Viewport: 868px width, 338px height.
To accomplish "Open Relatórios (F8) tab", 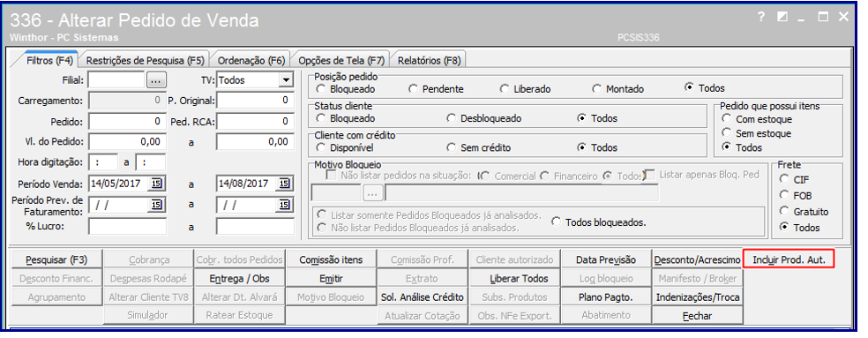I will [x=429, y=60].
